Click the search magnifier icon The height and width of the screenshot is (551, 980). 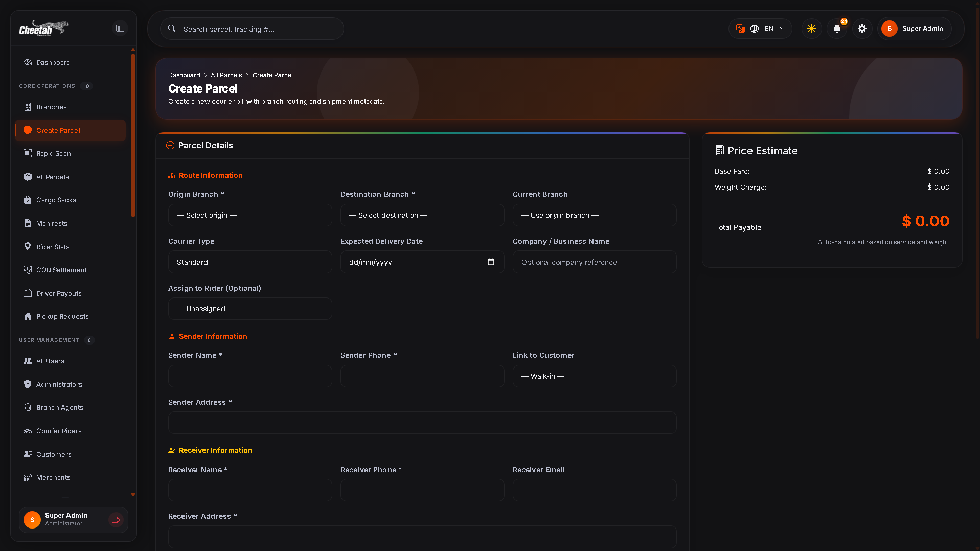pos(172,29)
